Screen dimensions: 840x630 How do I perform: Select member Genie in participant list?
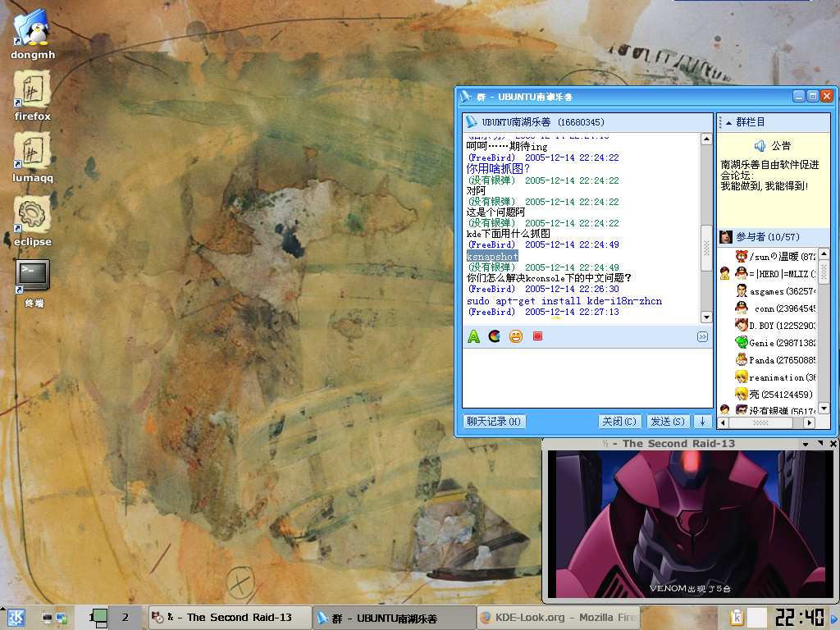click(774, 342)
